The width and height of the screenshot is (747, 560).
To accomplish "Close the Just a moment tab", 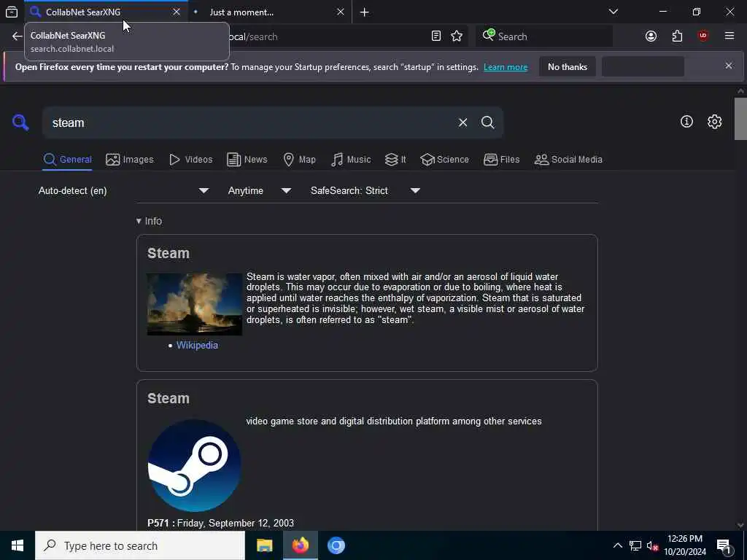I will click(340, 12).
